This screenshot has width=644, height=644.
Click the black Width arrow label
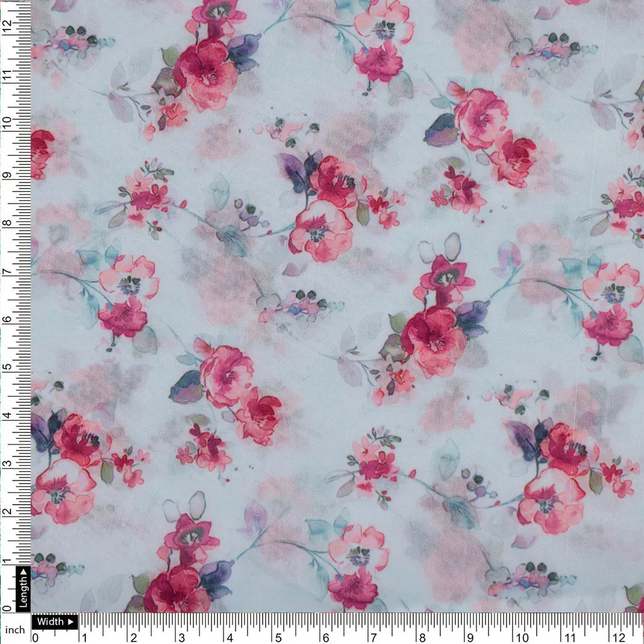[54, 621]
